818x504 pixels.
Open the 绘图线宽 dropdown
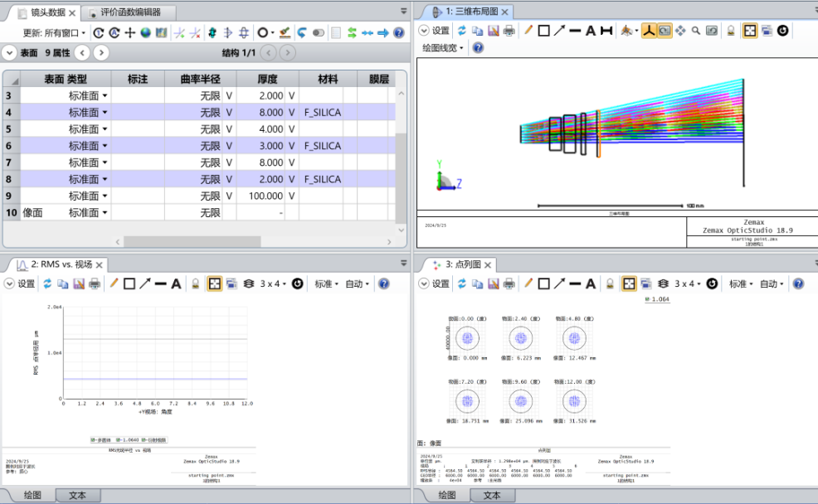coord(443,48)
